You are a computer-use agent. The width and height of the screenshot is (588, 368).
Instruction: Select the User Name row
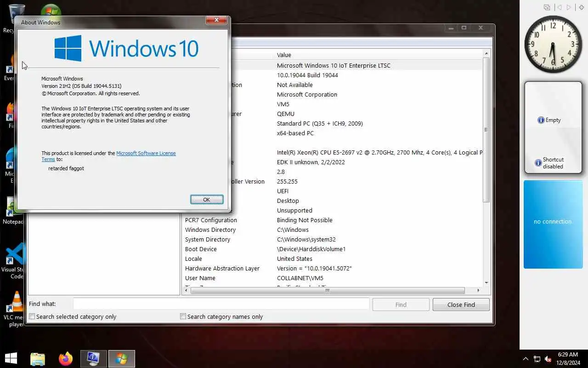[333, 278]
